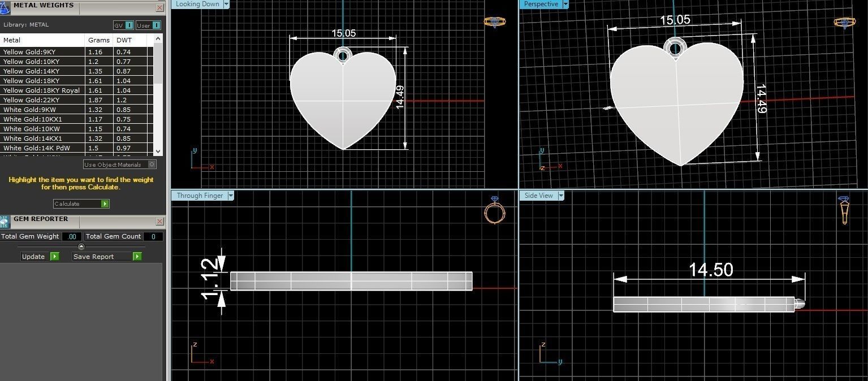The image size is (868, 381).
Task: Click ring icon in Looking Down viewport
Action: click(x=494, y=22)
